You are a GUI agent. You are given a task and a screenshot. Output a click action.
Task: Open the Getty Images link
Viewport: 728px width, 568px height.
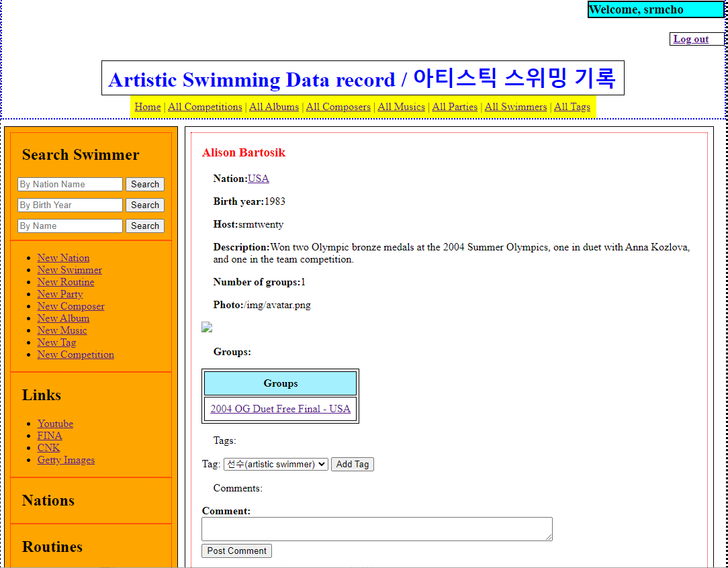pos(66,460)
